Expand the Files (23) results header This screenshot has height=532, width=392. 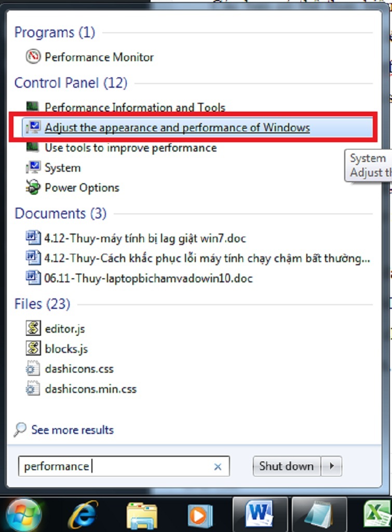(42, 304)
